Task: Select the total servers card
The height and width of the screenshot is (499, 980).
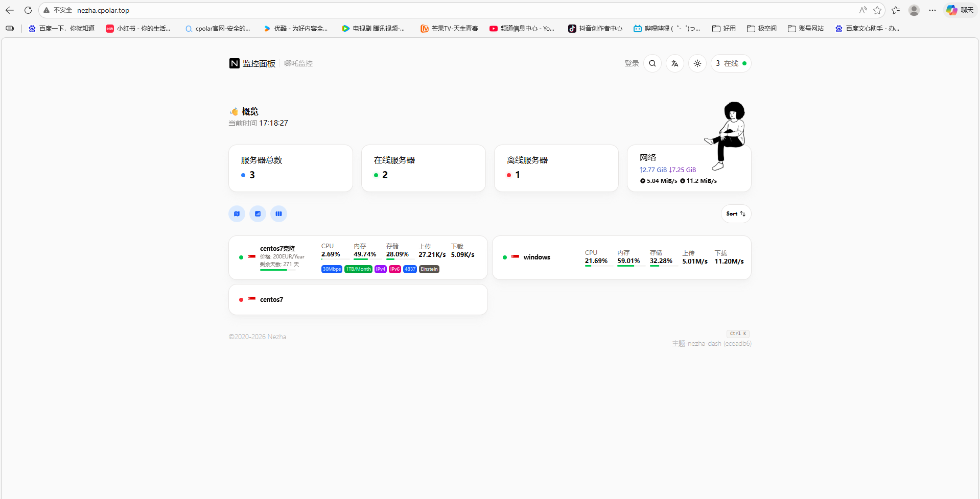Action: 290,168
